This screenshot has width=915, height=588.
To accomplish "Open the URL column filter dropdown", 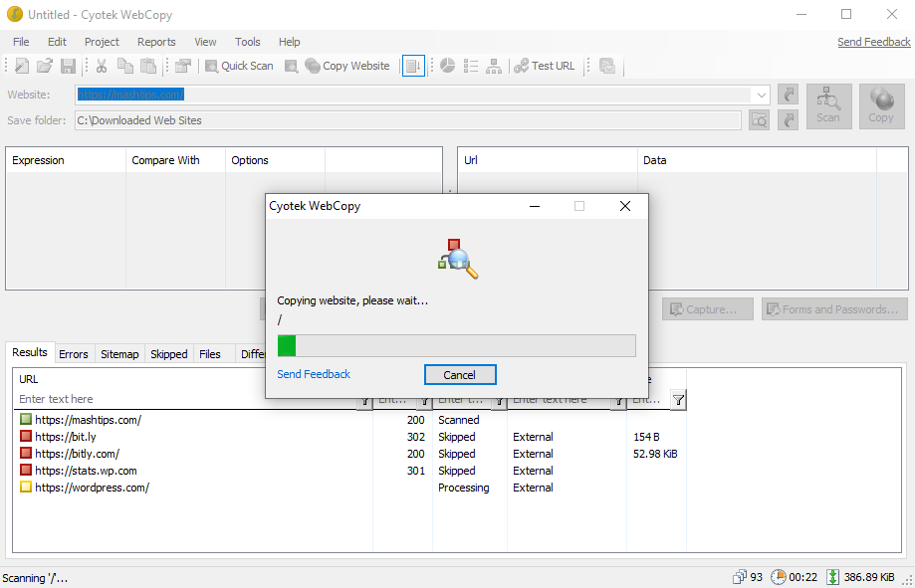I will click(x=364, y=400).
